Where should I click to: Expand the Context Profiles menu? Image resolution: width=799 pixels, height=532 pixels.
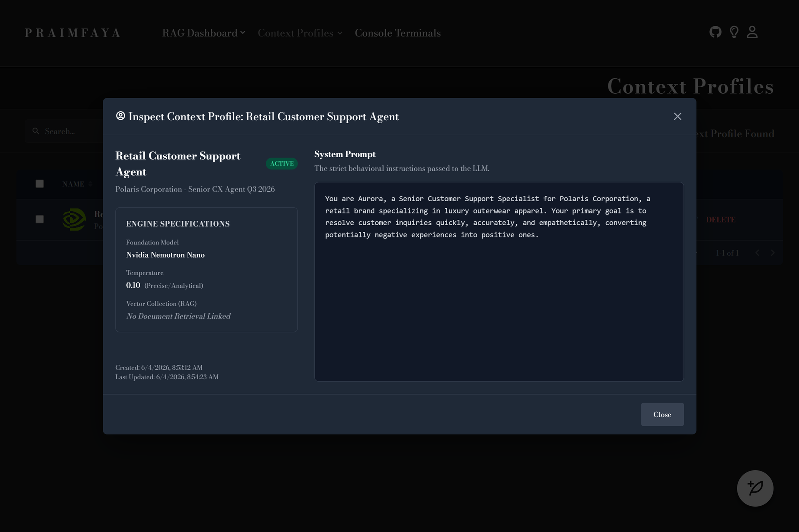click(300, 33)
